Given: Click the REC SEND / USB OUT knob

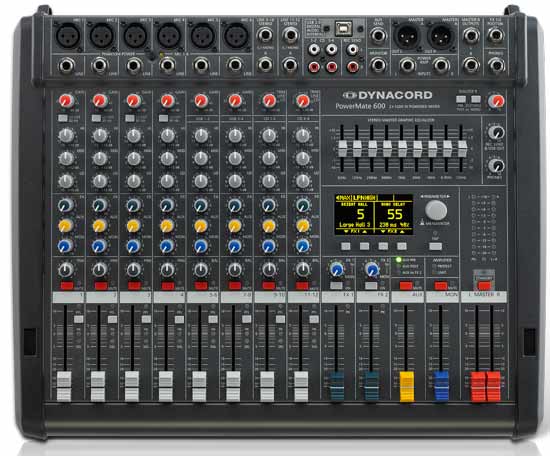Looking at the screenshot, I should pyautogui.click(x=496, y=132).
